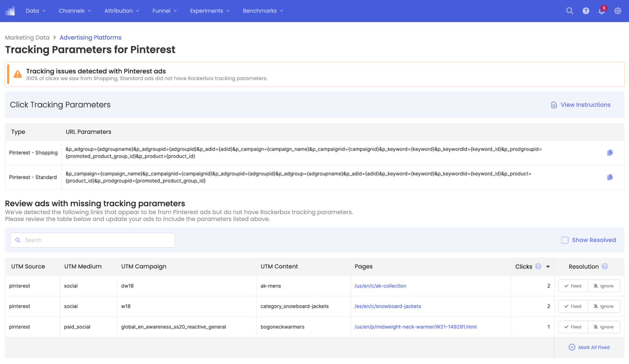
Task: Open the /us/en/c/ak-collection page link
Action: (x=380, y=286)
